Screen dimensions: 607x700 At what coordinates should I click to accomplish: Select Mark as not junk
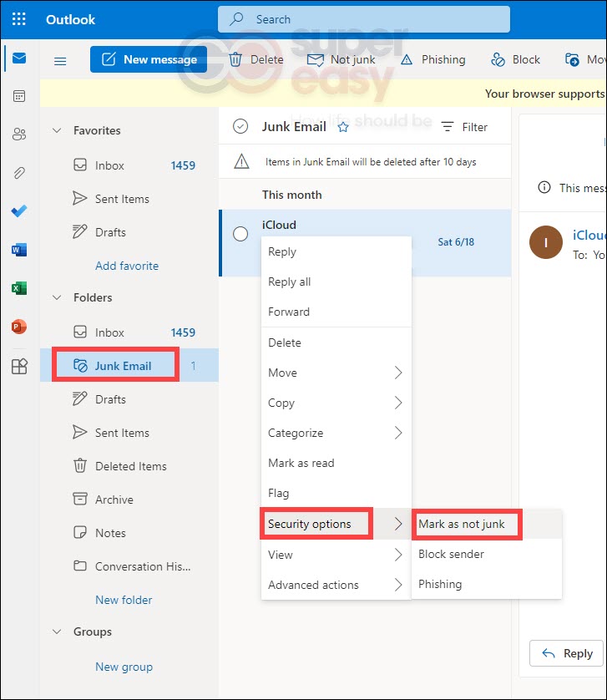pos(487,524)
